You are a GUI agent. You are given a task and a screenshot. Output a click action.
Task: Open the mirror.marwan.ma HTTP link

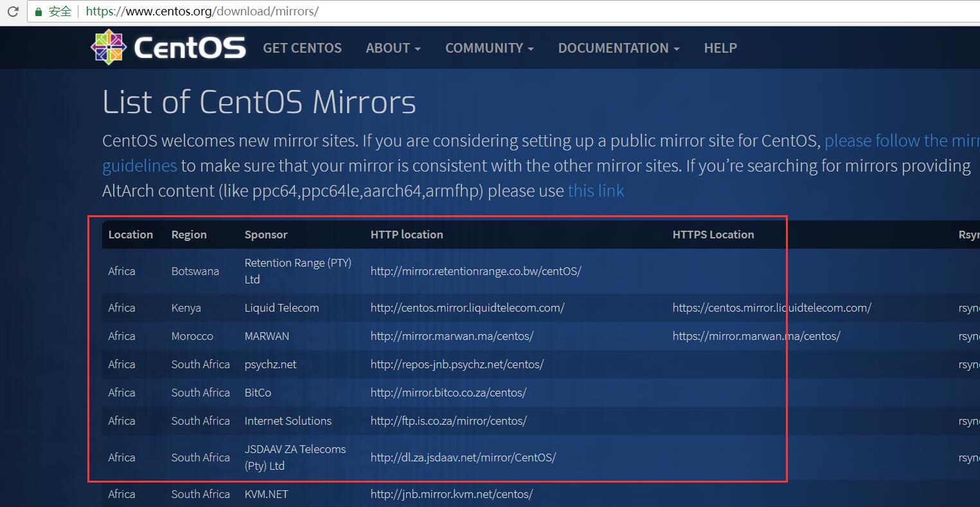tap(452, 336)
